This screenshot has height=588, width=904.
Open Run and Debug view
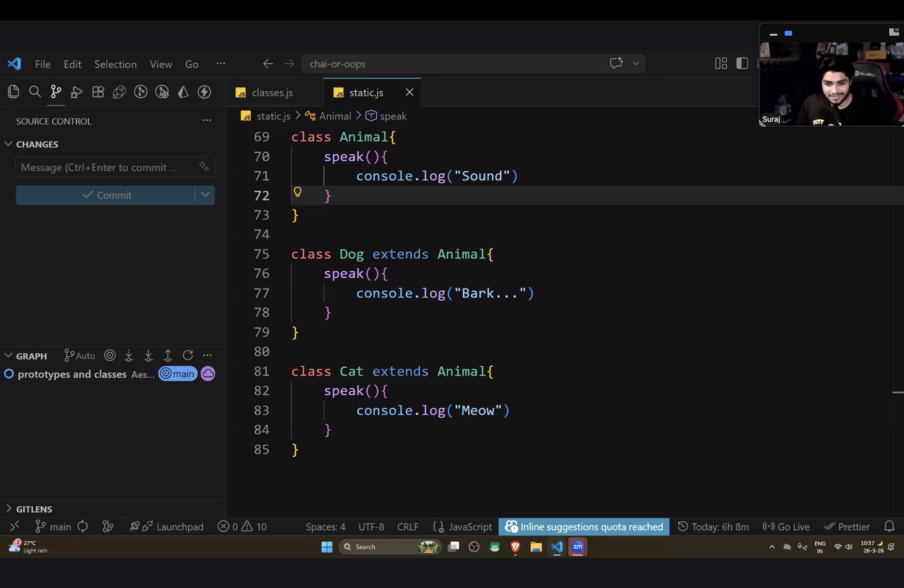point(76,92)
